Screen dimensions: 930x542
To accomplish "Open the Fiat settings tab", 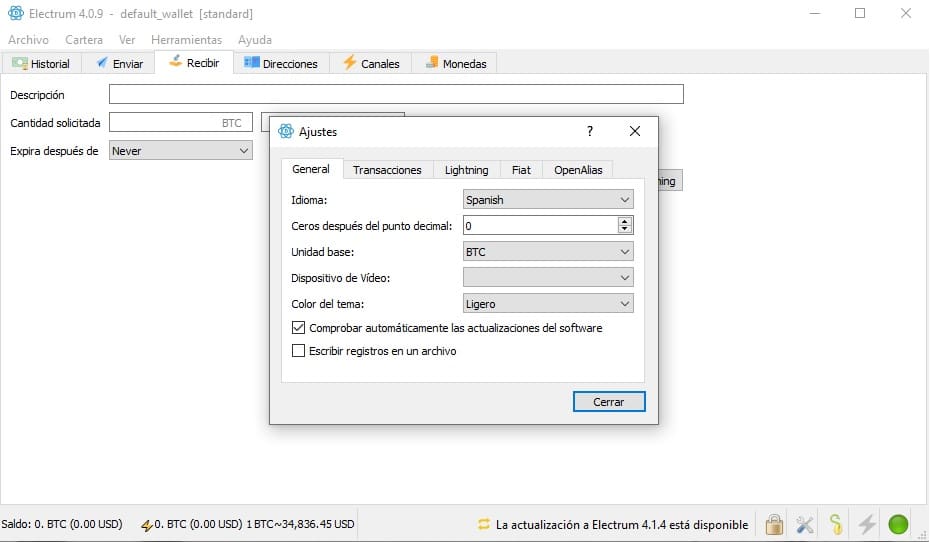I will (x=521, y=170).
